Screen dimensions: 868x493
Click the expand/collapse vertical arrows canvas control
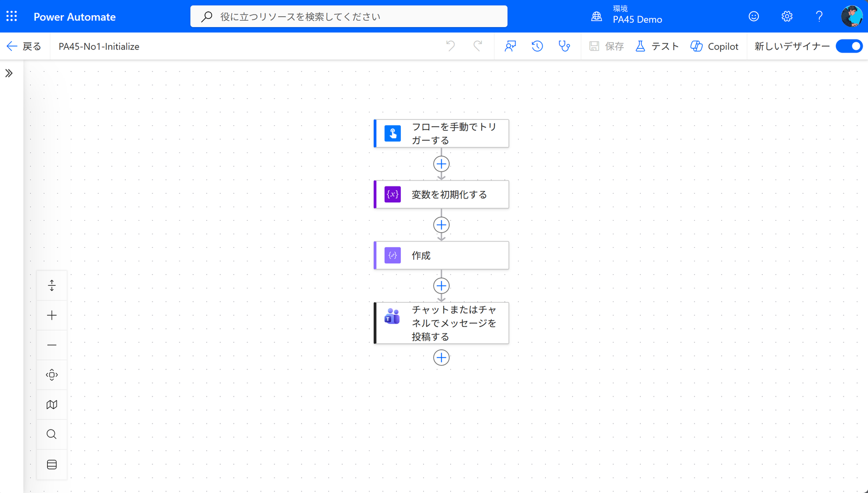pyautogui.click(x=52, y=285)
